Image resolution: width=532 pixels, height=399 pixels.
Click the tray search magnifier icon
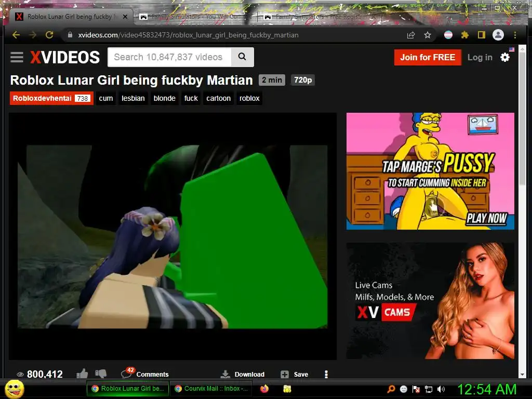(391, 389)
